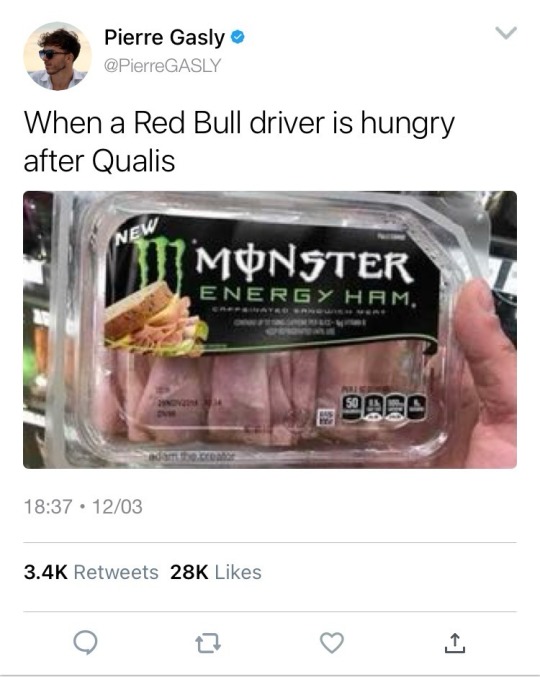This screenshot has width=540, height=677.
Task: Click the 12/03 tweet date
Action: [x=117, y=506]
